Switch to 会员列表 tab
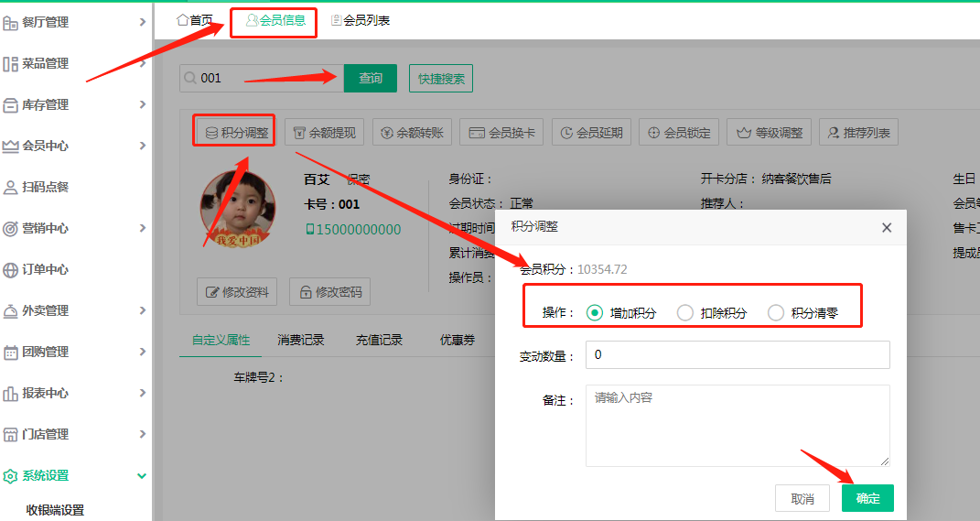The height and width of the screenshot is (521, 980). [361, 20]
